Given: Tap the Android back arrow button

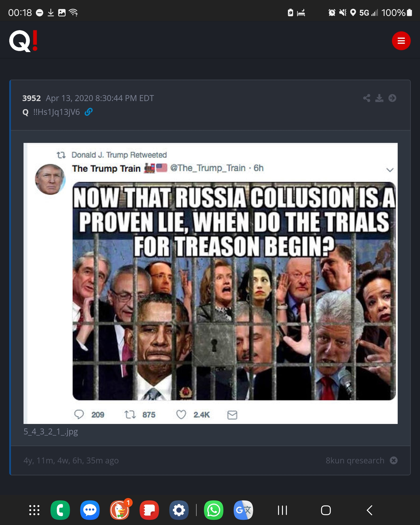Looking at the screenshot, I should tap(369, 510).
